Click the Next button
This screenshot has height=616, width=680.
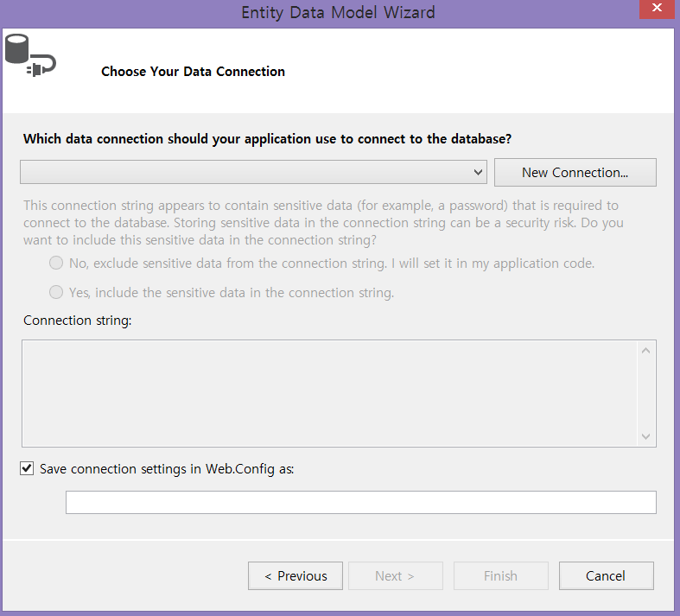[395, 575]
